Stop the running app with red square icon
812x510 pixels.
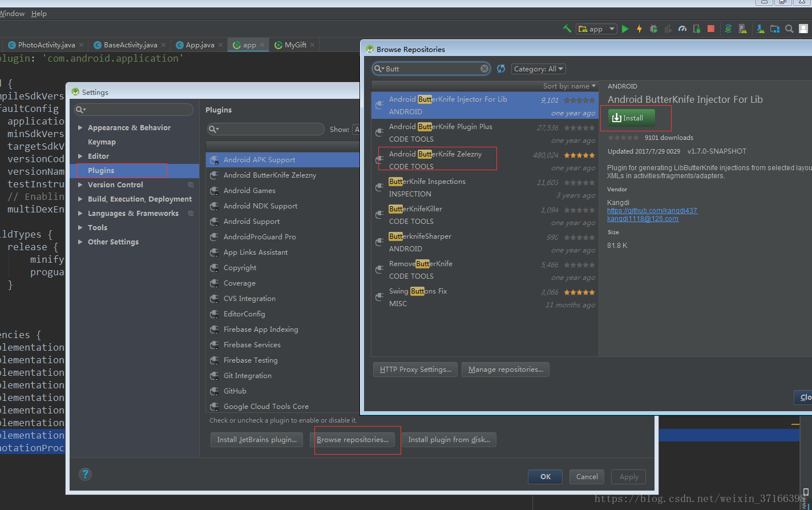[x=710, y=28]
